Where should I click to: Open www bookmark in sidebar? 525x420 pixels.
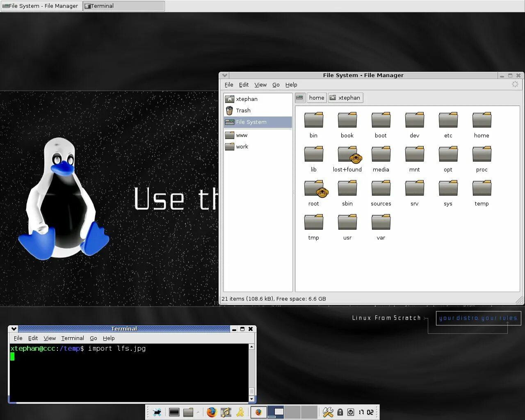258,135
